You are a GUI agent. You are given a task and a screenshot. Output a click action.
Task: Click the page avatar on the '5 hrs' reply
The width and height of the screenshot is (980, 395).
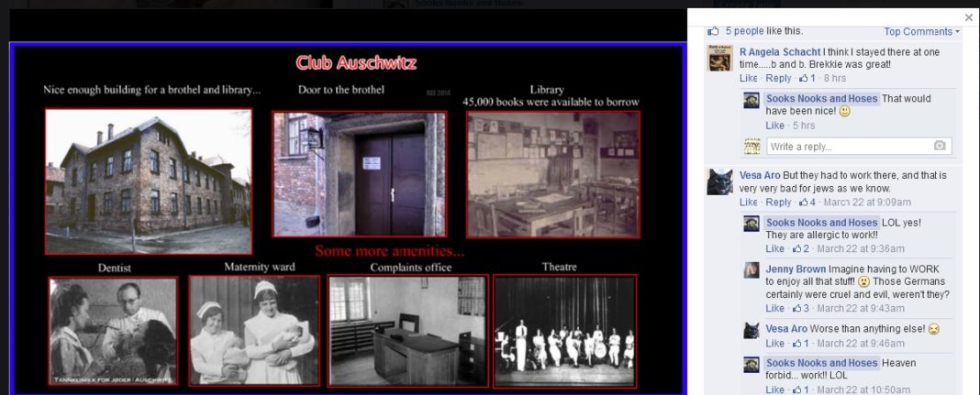pos(752,101)
